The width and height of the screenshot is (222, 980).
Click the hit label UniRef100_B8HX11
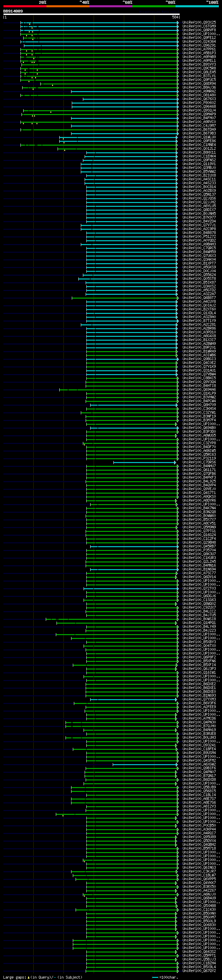(x=199, y=152)
